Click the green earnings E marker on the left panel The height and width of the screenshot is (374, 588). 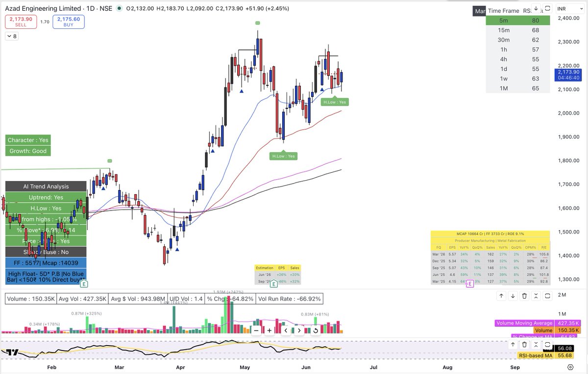coord(84,283)
